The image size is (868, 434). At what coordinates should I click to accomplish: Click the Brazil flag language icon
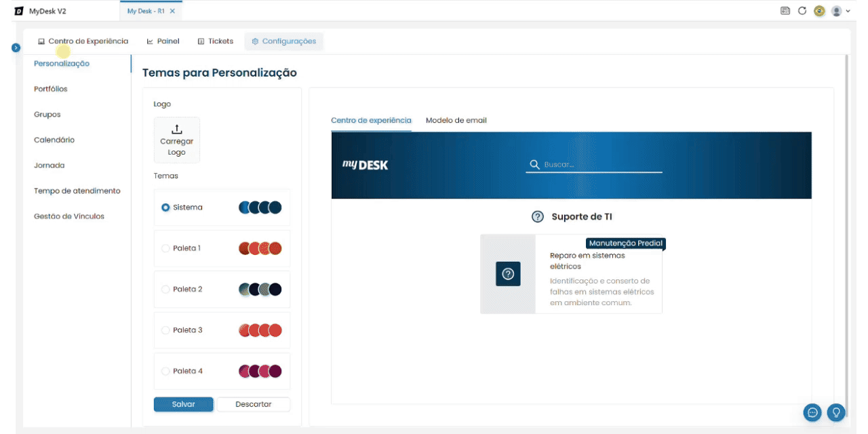819,11
